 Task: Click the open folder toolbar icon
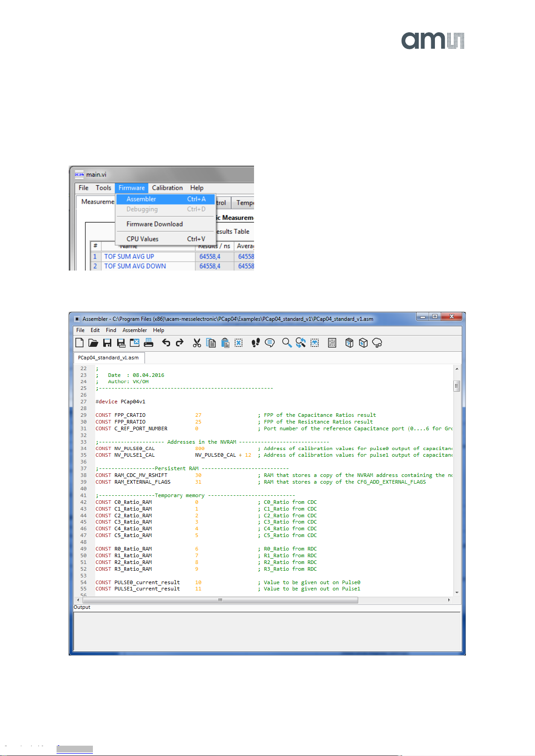[x=93, y=343]
